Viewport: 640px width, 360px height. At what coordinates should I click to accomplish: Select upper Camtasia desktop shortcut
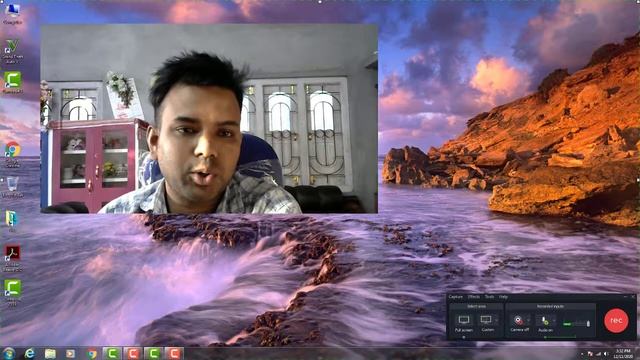click(13, 83)
